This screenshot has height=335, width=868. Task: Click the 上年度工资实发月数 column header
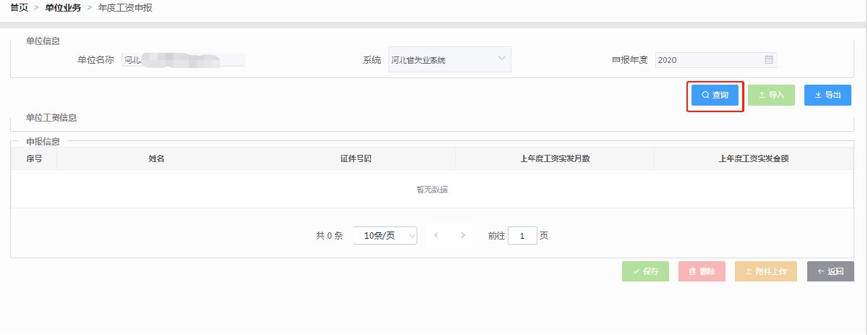click(555, 158)
